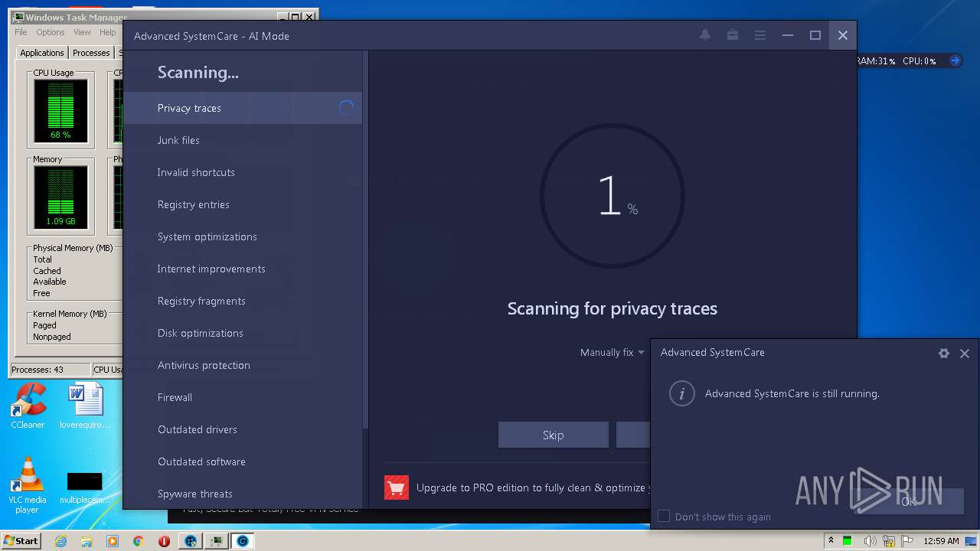Screen dimensions: 980x551
Task: Select Antivirus protection scan item
Action: point(242,365)
